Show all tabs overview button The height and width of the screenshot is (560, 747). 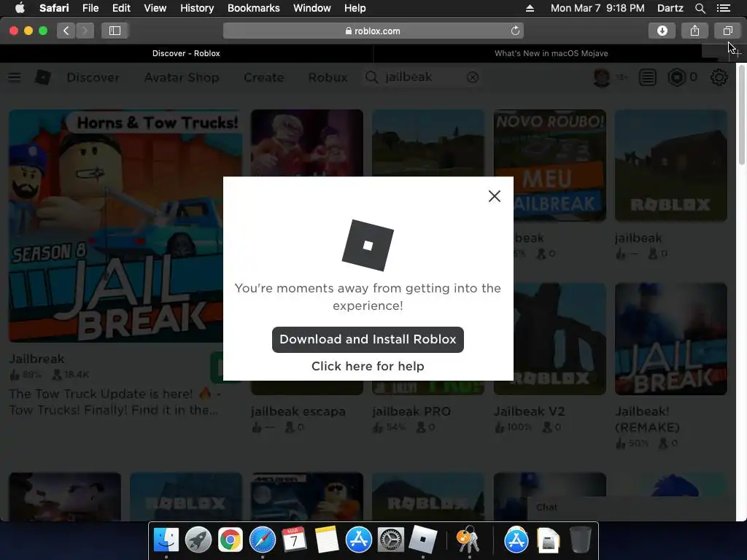tap(727, 31)
